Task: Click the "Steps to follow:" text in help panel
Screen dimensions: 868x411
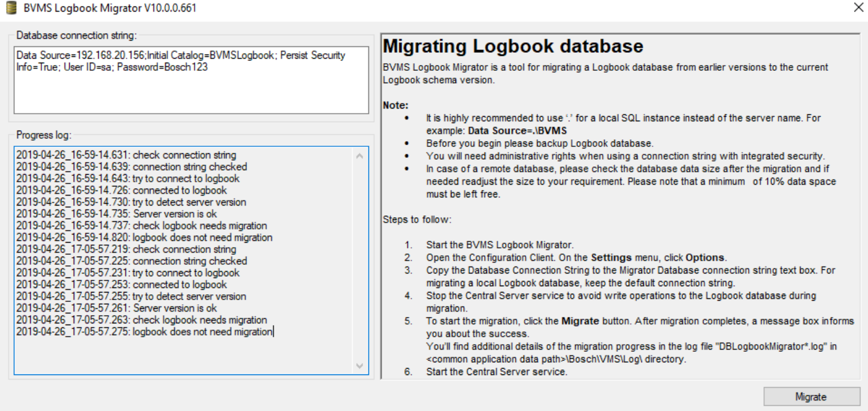Action: click(417, 219)
